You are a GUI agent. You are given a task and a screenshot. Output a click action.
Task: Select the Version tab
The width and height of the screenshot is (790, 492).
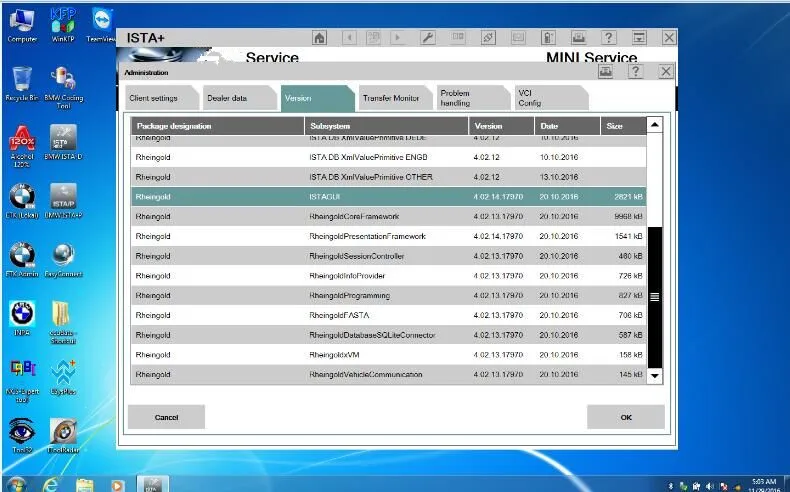point(316,98)
